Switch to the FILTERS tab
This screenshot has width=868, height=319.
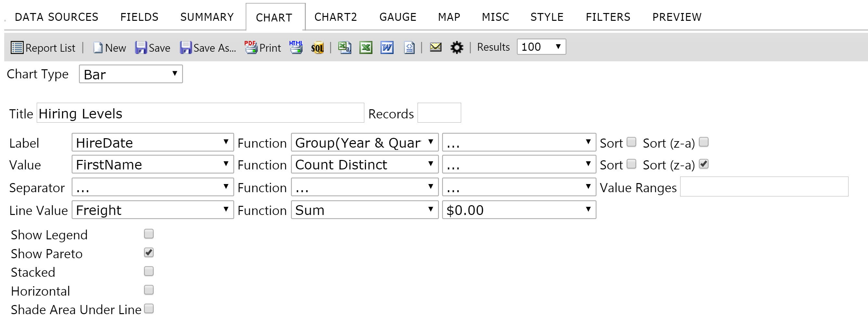pyautogui.click(x=608, y=17)
